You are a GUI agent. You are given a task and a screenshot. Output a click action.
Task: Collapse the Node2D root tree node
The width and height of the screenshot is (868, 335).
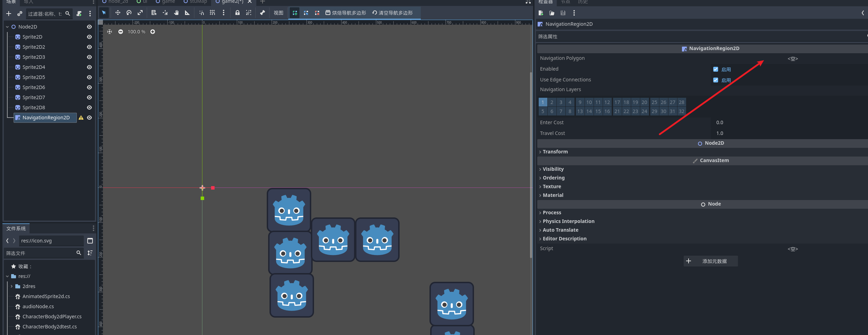click(7, 27)
